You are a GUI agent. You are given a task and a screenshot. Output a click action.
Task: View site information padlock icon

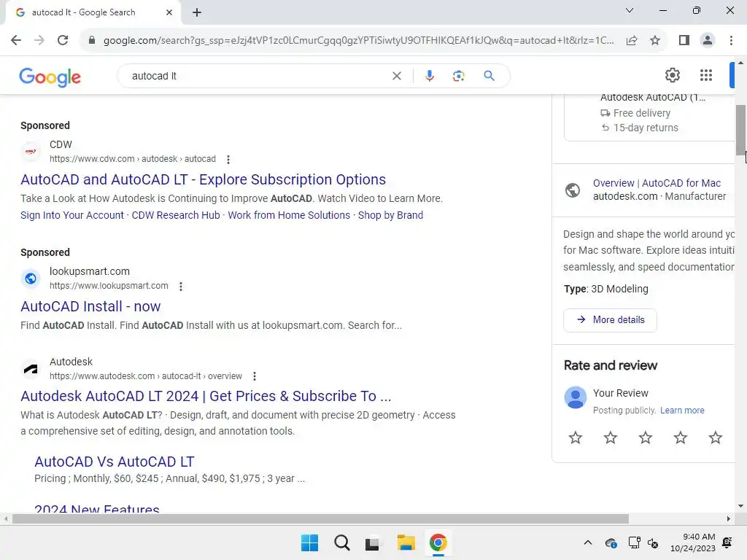pyautogui.click(x=92, y=41)
